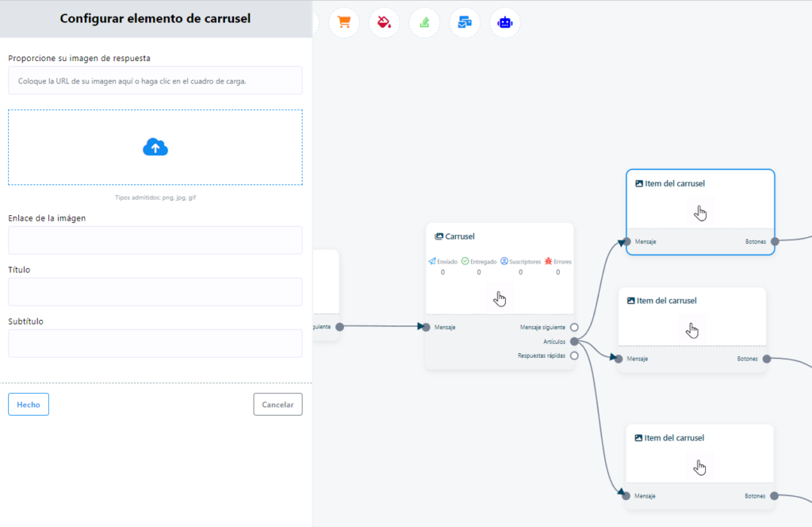Open the blue messaging chat icon

point(465,22)
